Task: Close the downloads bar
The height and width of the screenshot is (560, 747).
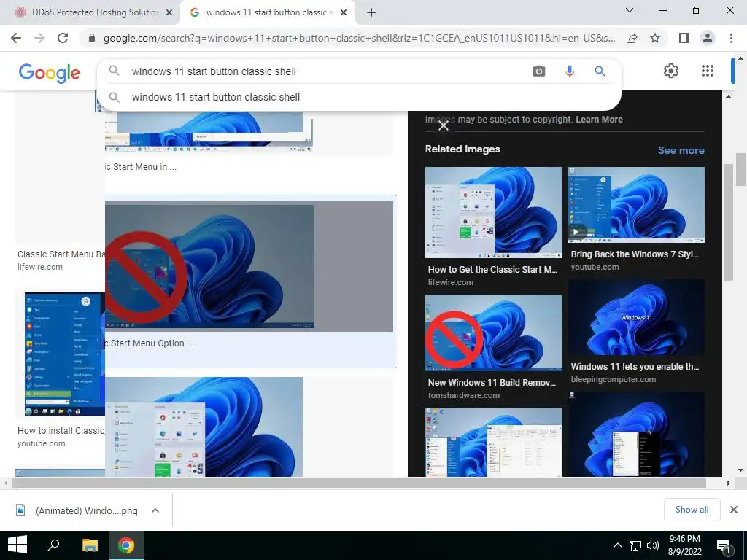Action: (x=734, y=510)
